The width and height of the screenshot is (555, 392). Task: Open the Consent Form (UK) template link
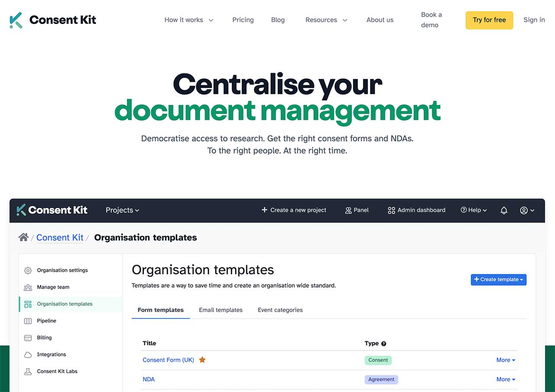(x=168, y=360)
